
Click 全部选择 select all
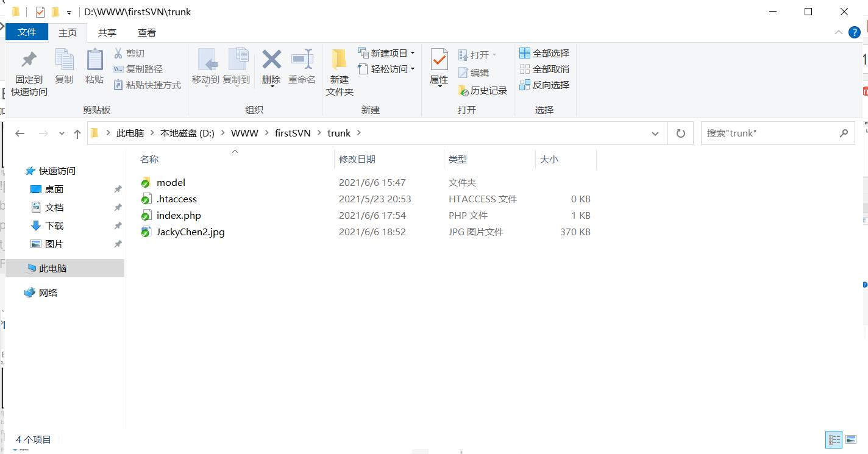544,53
